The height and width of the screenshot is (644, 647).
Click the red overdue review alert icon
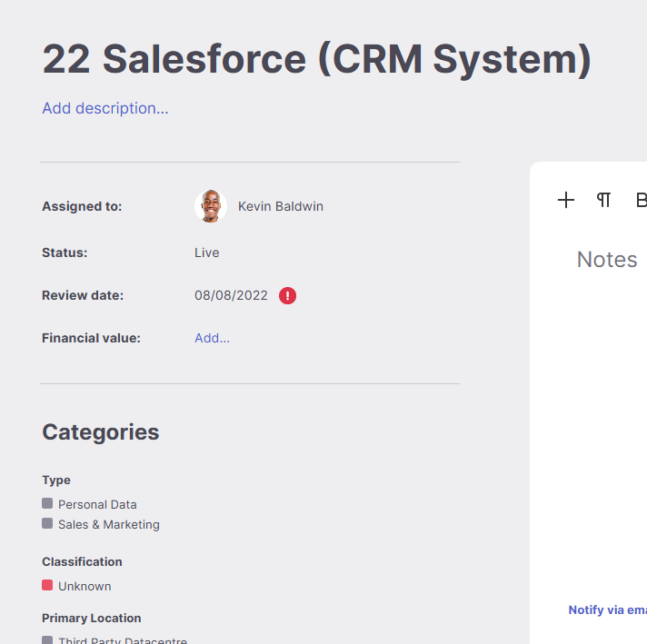coord(287,295)
